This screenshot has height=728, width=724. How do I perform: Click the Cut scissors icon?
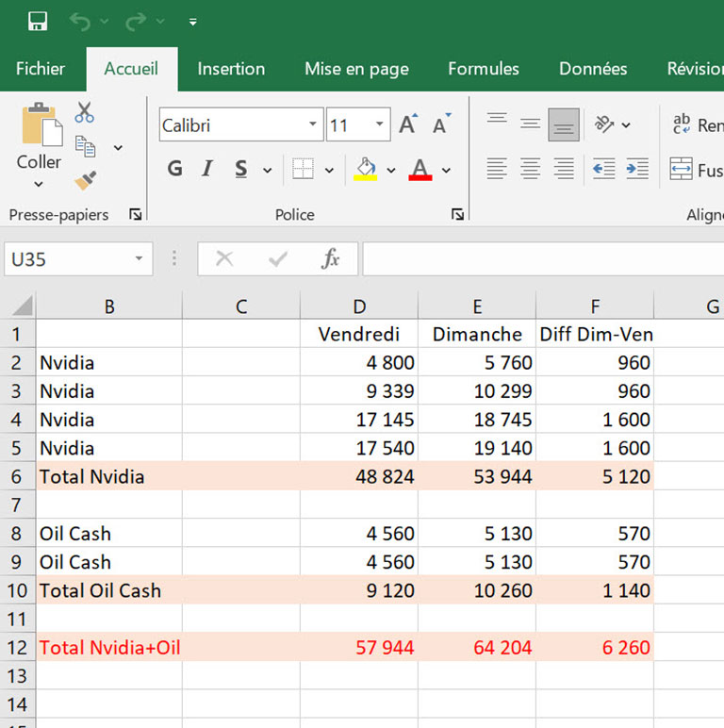(x=85, y=112)
